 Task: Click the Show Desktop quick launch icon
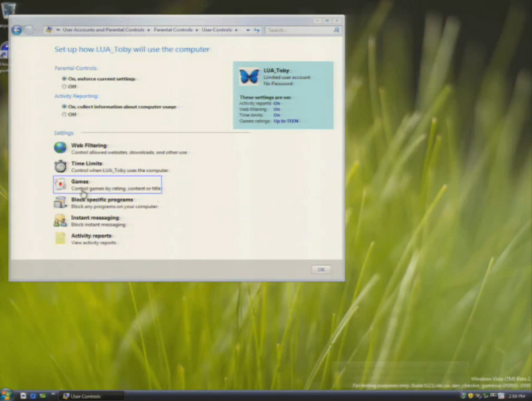(23, 396)
